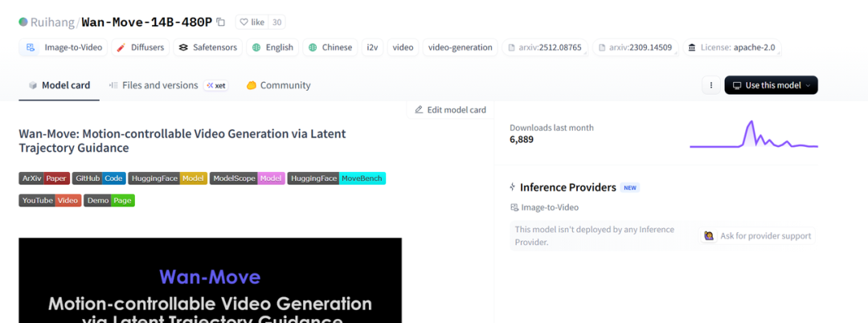The image size is (868, 323).
Task: Open the ArXiv Paper badge
Action: [44, 178]
